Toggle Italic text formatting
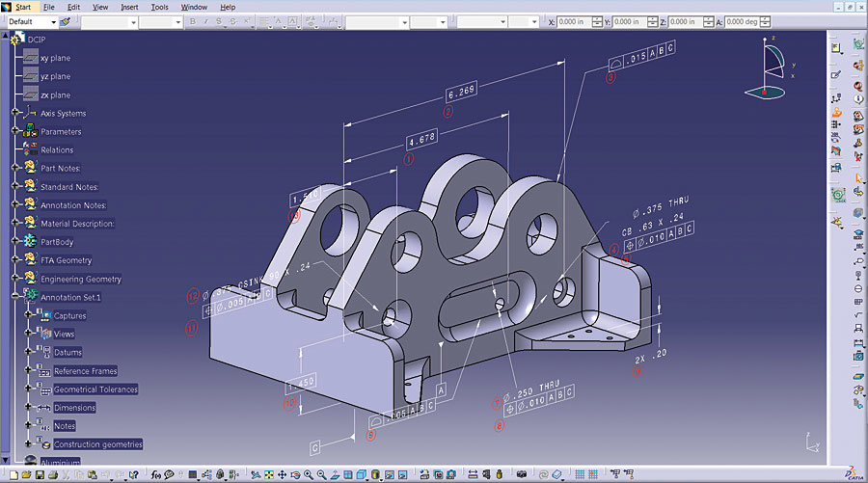The width and height of the screenshot is (868, 483). click(206, 21)
